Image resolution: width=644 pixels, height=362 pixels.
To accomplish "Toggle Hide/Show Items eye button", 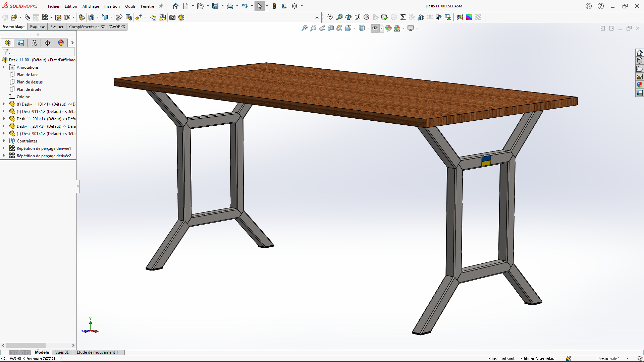I will (x=375, y=28).
